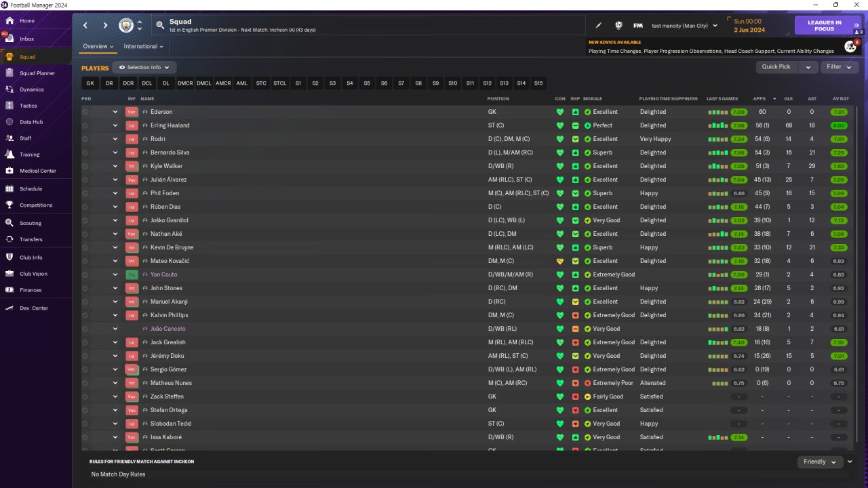This screenshot has width=868, height=488.
Task: Open the Quick Pick dropdown arrow
Action: pos(808,67)
